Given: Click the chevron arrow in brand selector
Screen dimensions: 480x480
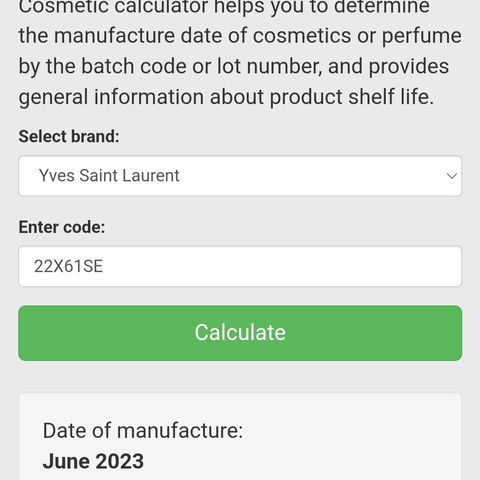Looking at the screenshot, I should pyautogui.click(x=452, y=176).
